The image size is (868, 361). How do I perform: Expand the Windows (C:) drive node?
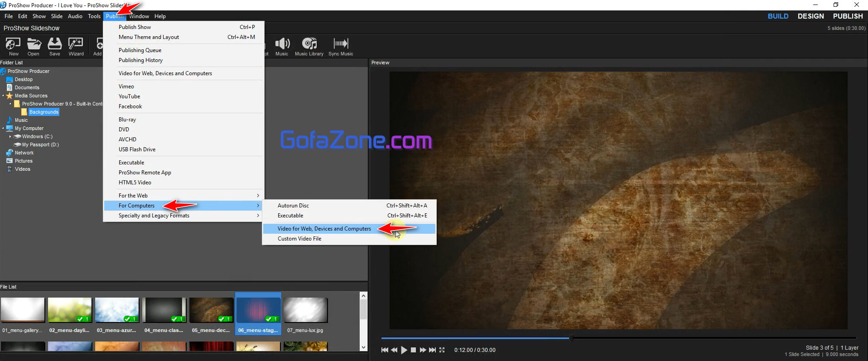10,136
